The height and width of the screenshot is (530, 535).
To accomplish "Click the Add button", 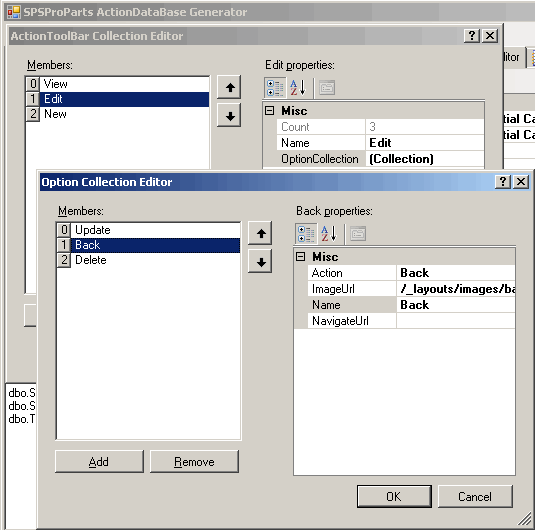I will pos(99,462).
